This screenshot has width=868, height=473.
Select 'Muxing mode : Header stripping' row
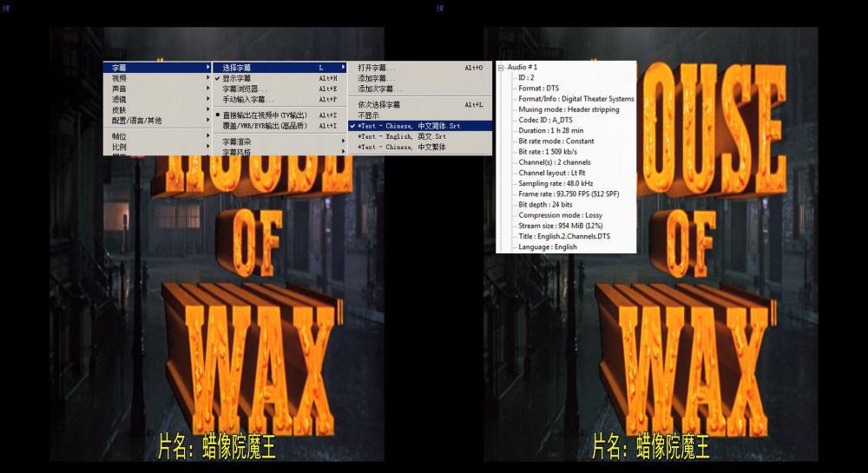tap(569, 109)
